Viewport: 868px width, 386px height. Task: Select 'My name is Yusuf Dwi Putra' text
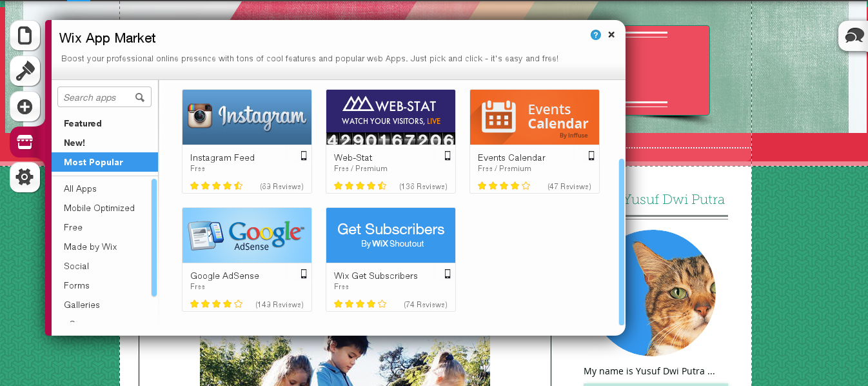pos(649,371)
